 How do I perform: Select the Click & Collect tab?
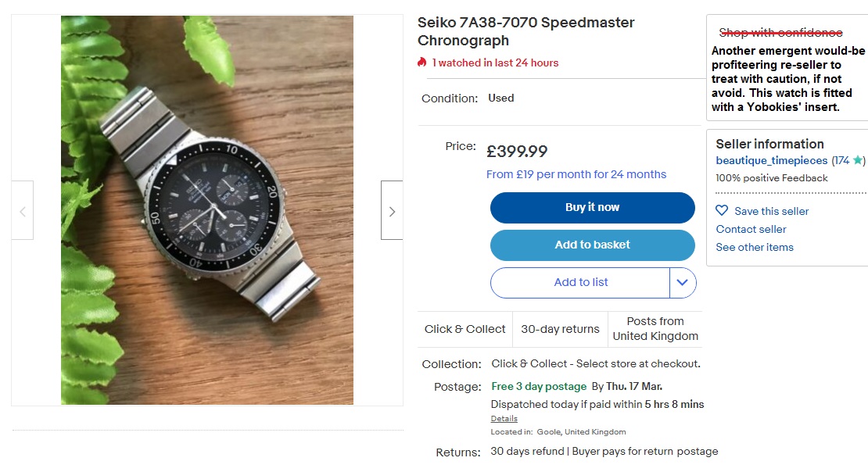[464, 329]
